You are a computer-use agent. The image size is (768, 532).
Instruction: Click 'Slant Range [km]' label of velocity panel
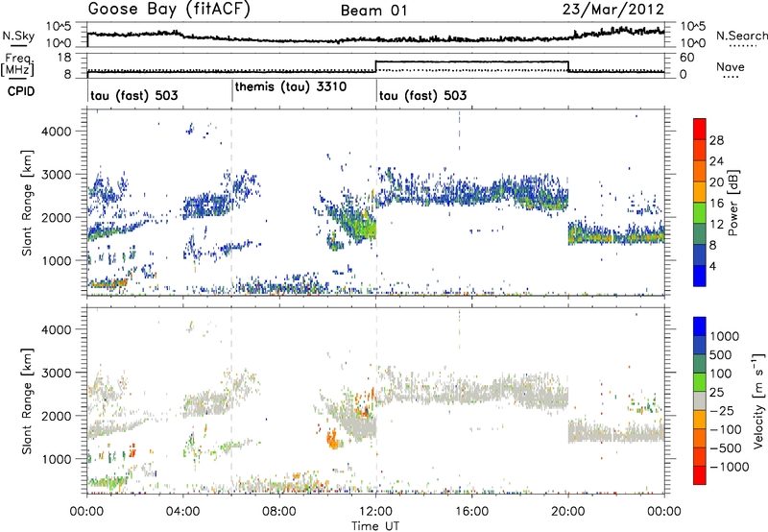pos(27,400)
